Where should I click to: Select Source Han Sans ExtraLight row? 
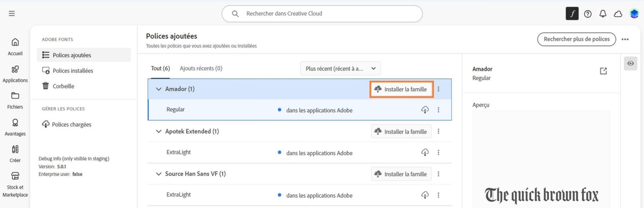[300, 195]
